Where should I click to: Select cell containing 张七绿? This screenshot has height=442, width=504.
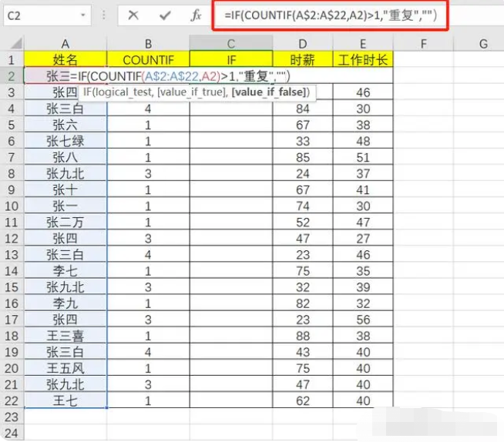65,141
